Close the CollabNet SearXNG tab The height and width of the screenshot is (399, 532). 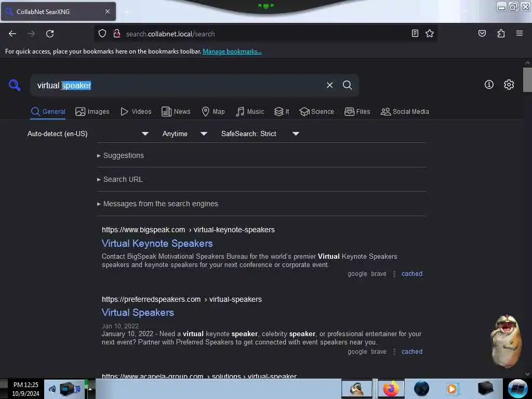pos(107,11)
